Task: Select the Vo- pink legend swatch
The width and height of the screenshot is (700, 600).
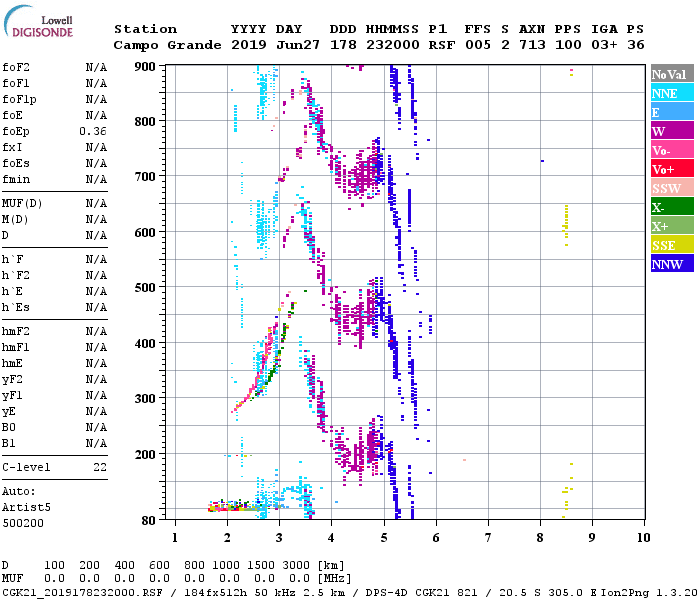Action: (672, 150)
